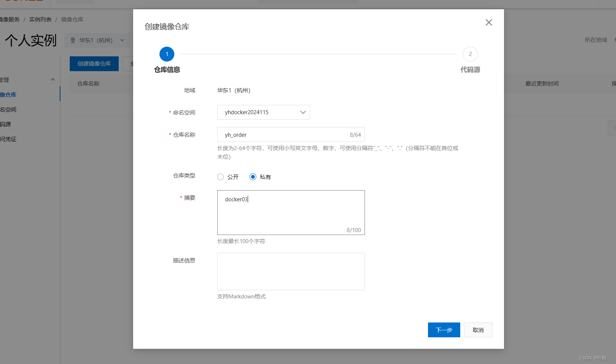Select the 公开 radio button
Viewport: 616px width, 364px height.
click(x=221, y=177)
